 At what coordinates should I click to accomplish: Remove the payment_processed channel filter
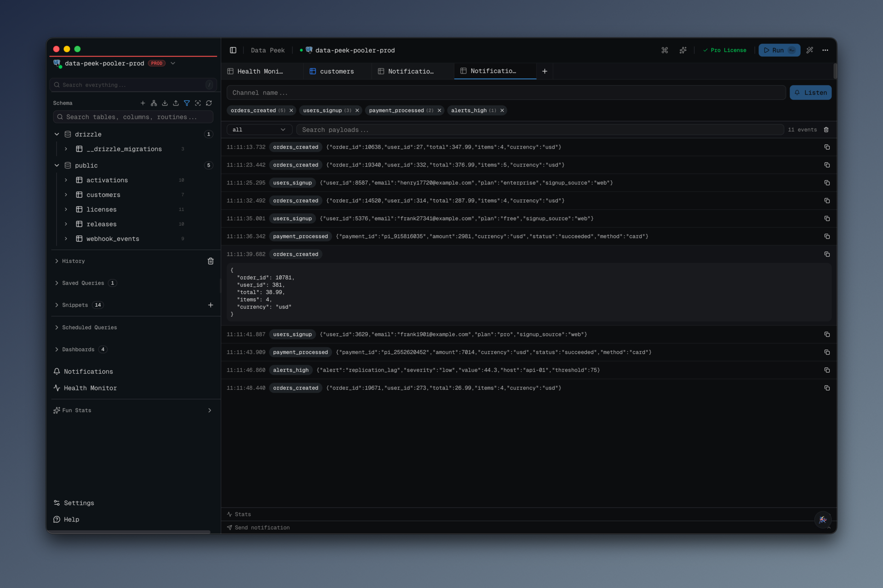click(439, 110)
